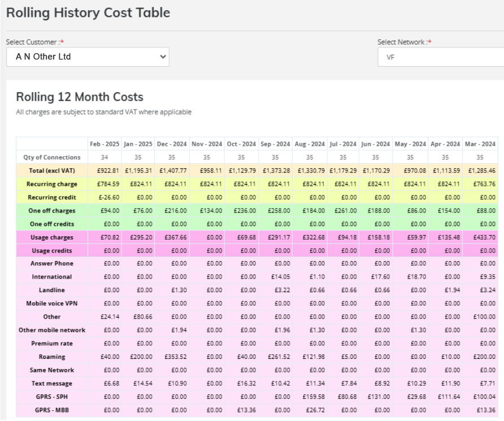Select the Qty of Connections row header
This screenshot has width=504, height=421.
point(52,157)
